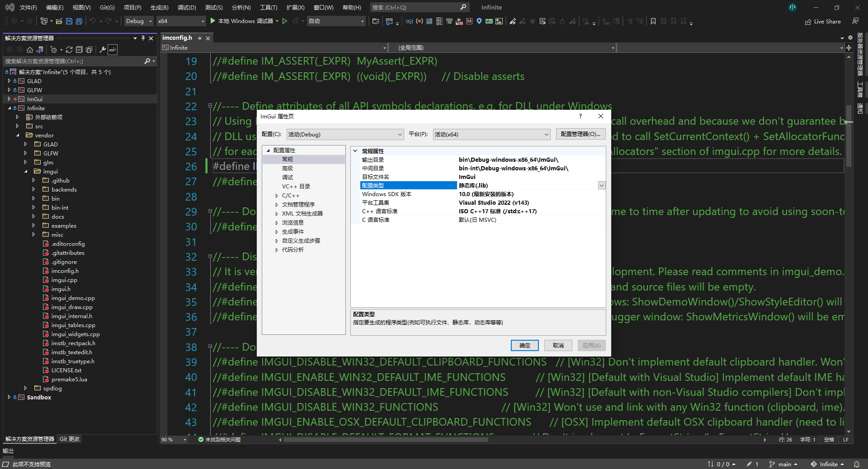Open x64 solution platform dropdown
The image size is (868, 469).
[x=181, y=21]
